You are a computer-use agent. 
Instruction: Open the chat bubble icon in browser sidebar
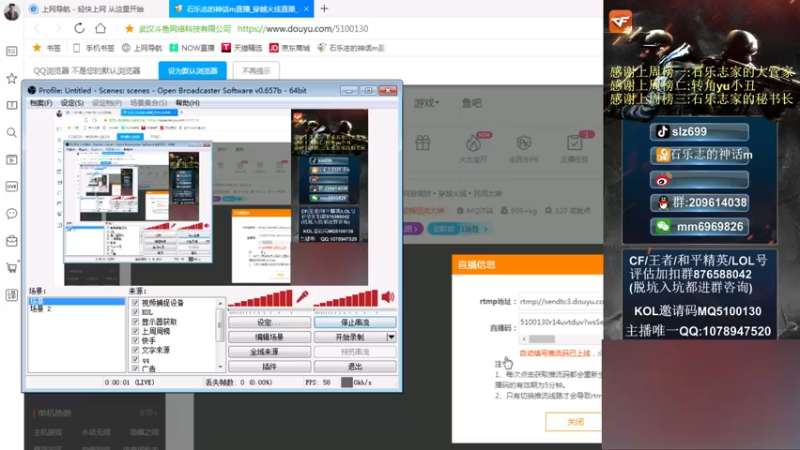pyautogui.click(x=12, y=213)
